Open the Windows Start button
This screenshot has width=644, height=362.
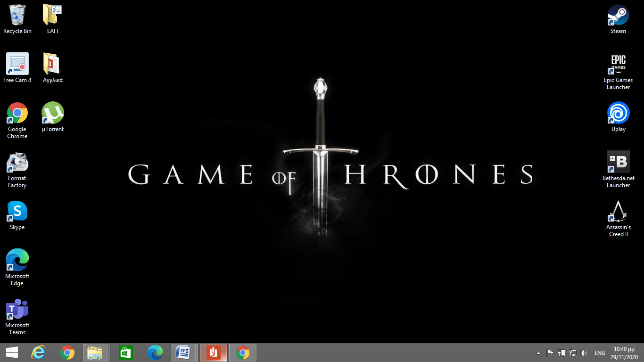12,353
